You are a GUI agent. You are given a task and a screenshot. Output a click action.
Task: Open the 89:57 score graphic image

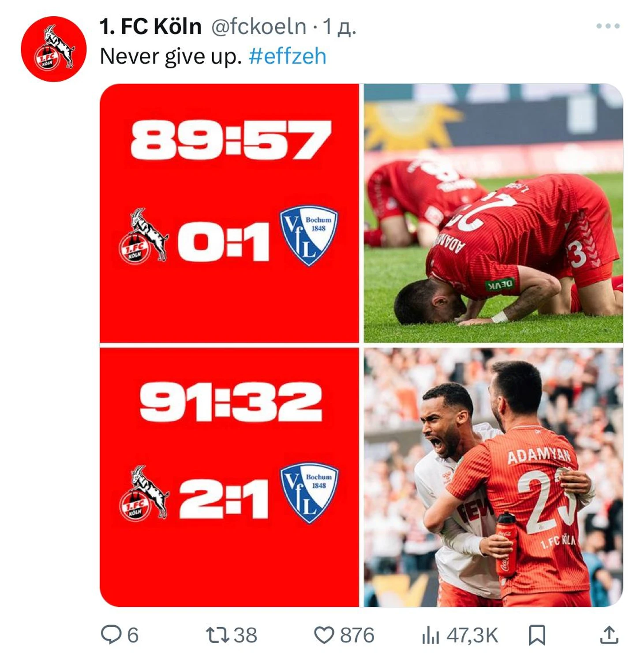tap(229, 213)
